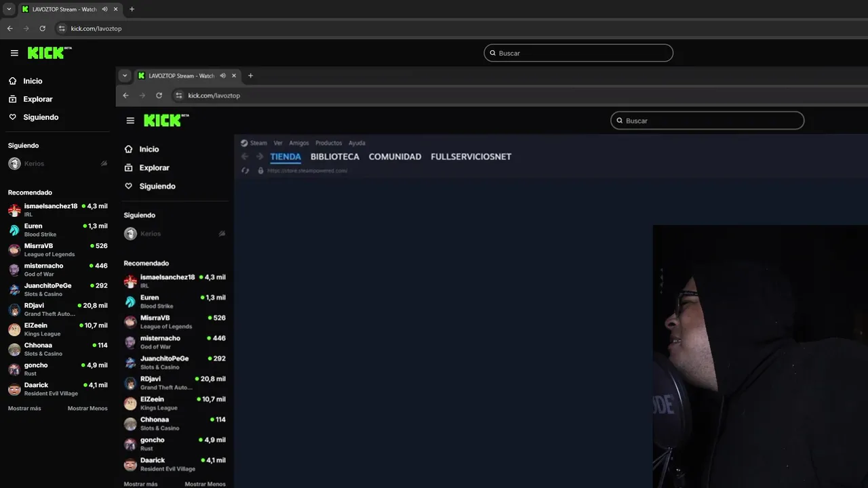Switch to the BIBLIOTECA tab in Steam

coord(335,157)
